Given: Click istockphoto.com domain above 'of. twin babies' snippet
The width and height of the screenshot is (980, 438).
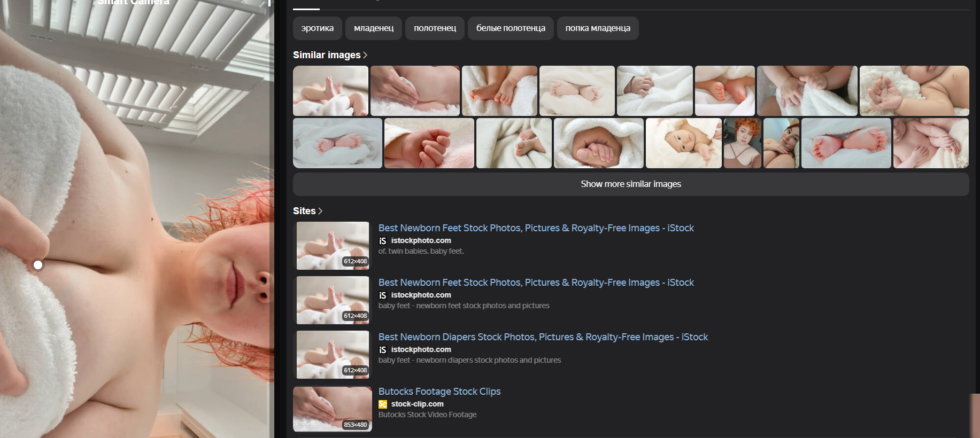Looking at the screenshot, I should tap(421, 240).
